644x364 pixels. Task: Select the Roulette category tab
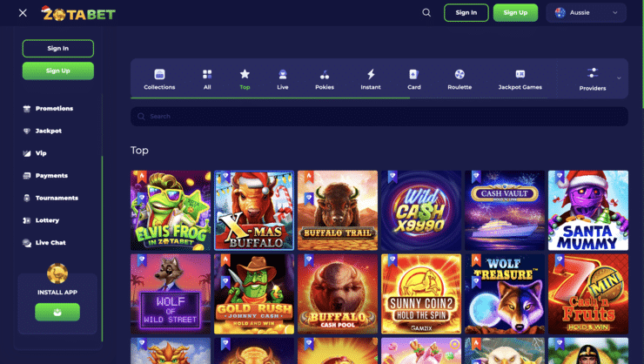coord(460,79)
